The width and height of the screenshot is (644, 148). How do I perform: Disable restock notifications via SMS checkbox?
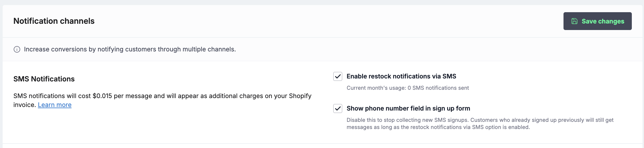click(x=338, y=76)
